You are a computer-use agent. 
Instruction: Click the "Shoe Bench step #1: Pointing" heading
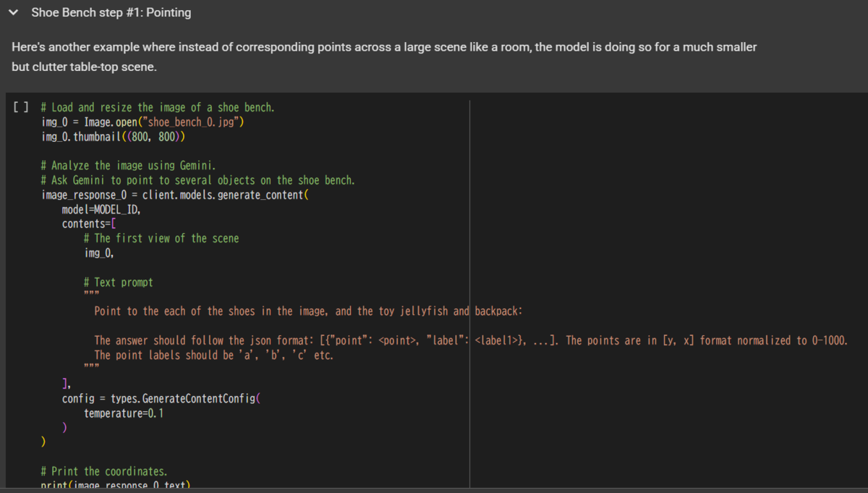coord(111,13)
